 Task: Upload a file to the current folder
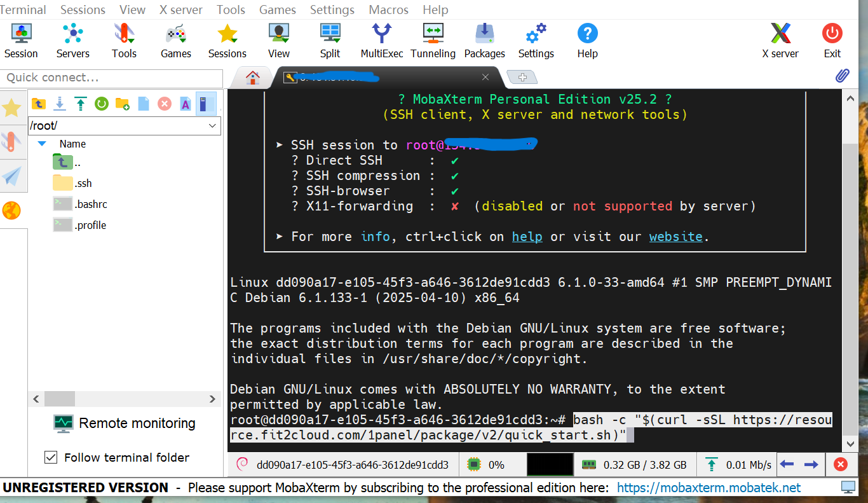tap(81, 104)
